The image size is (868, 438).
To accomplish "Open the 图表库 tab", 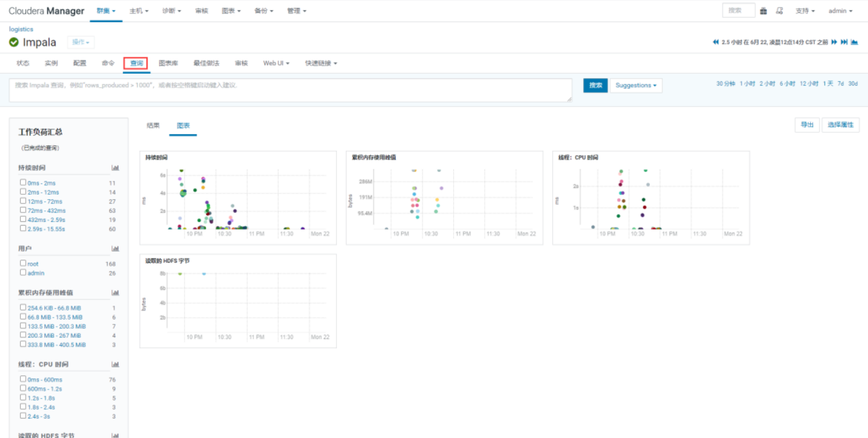I will pyautogui.click(x=168, y=63).
